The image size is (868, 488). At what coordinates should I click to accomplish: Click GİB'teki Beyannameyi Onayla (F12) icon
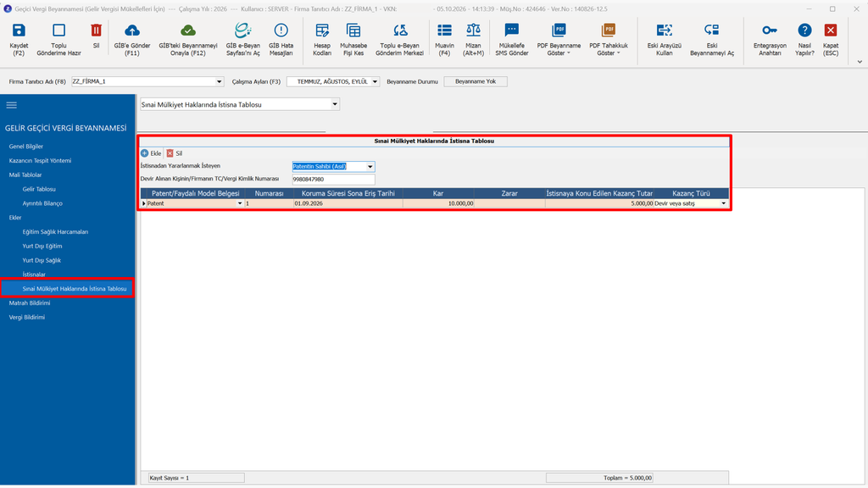coord(188,31)
